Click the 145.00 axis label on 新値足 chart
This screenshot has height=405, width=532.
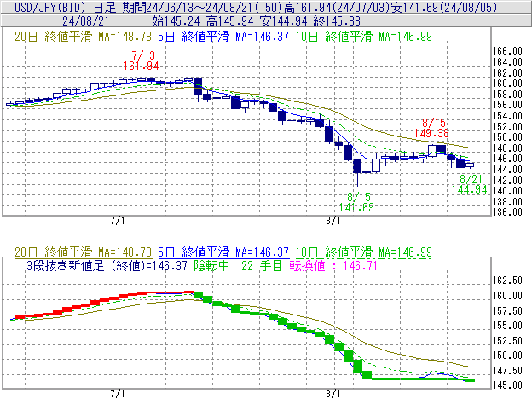click(x=507, y=385)
